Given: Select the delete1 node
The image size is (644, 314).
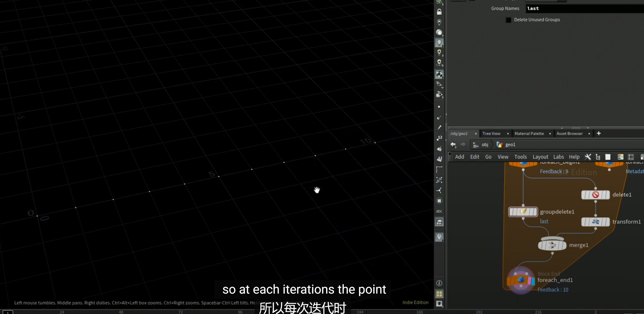Looking at the screenshot, I should point(595,195).
